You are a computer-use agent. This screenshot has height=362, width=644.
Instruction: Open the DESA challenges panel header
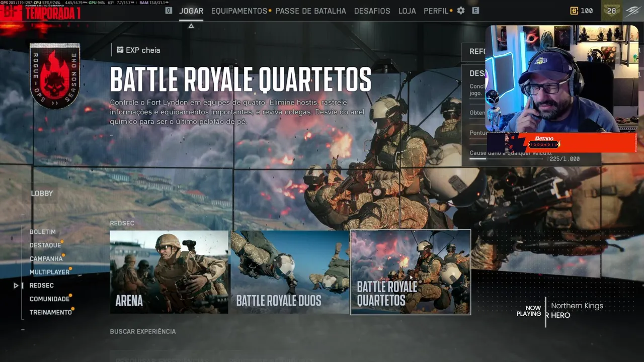pyautogui.click(x=474, y=73)
